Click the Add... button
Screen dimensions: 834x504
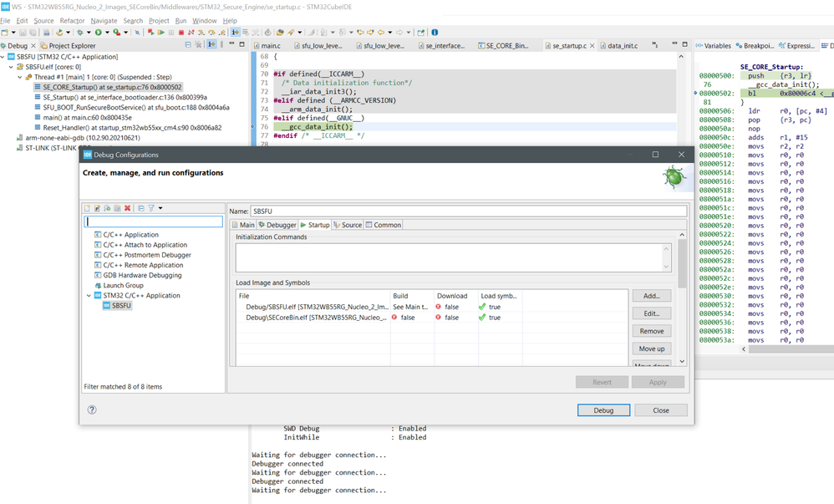pos(652,296)
